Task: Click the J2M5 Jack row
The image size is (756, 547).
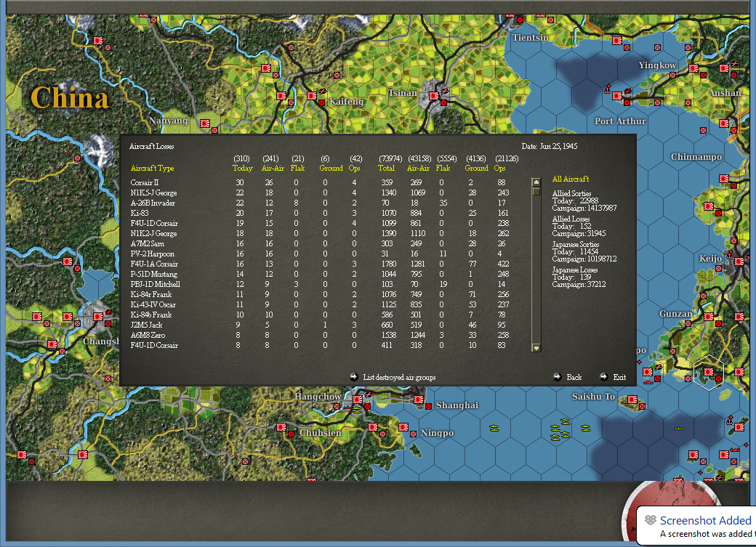Action: [318, 325]
